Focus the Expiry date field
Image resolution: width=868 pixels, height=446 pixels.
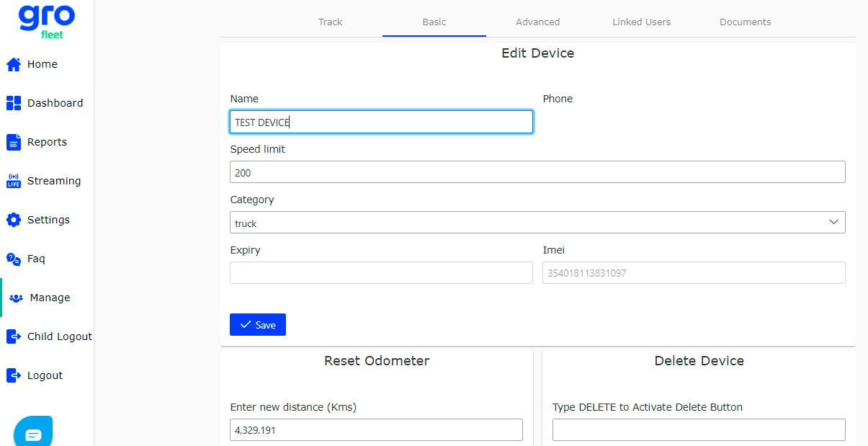tap(381, 273)
